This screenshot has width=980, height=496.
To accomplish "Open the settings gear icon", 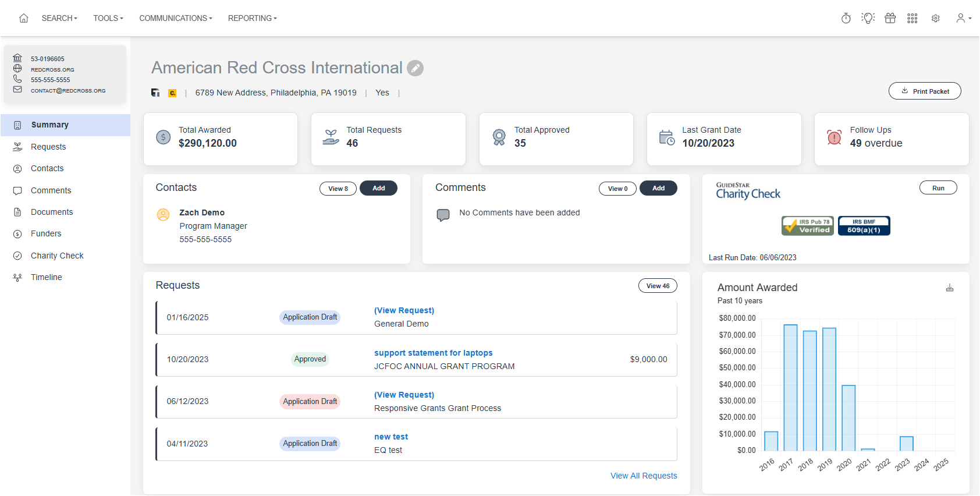I will (936, 18).
